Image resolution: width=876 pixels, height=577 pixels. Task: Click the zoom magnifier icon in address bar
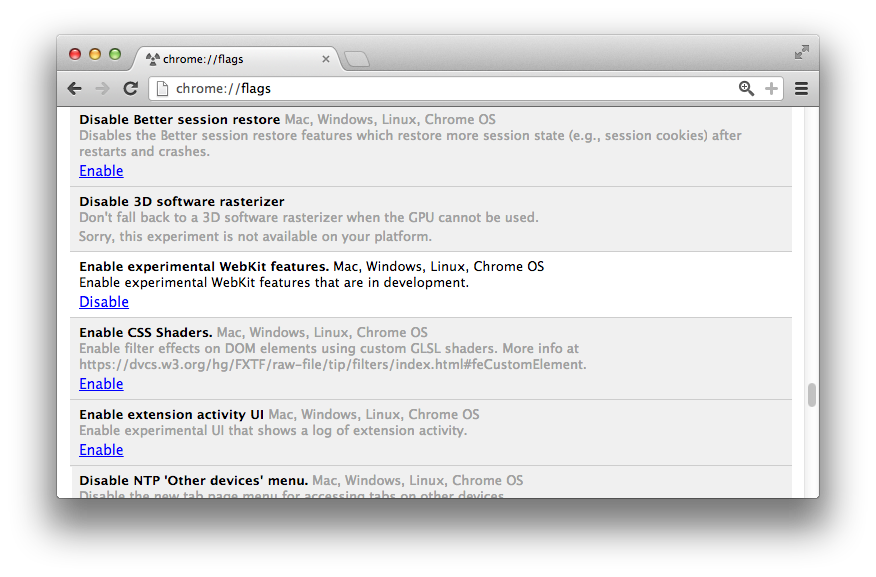[746, 89]
